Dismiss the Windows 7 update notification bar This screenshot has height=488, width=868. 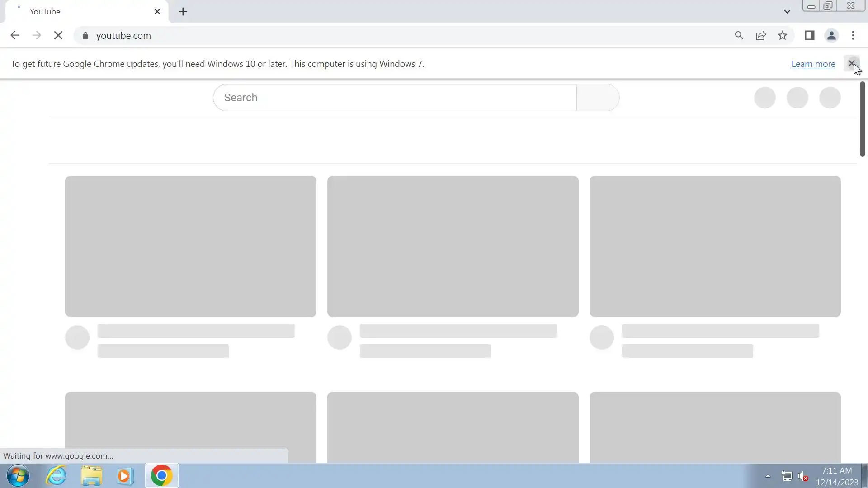click(851, 64)
